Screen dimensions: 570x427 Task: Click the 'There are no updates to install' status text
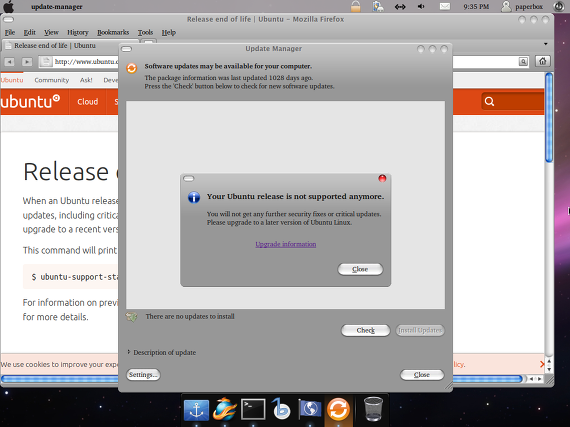point(190,317)
